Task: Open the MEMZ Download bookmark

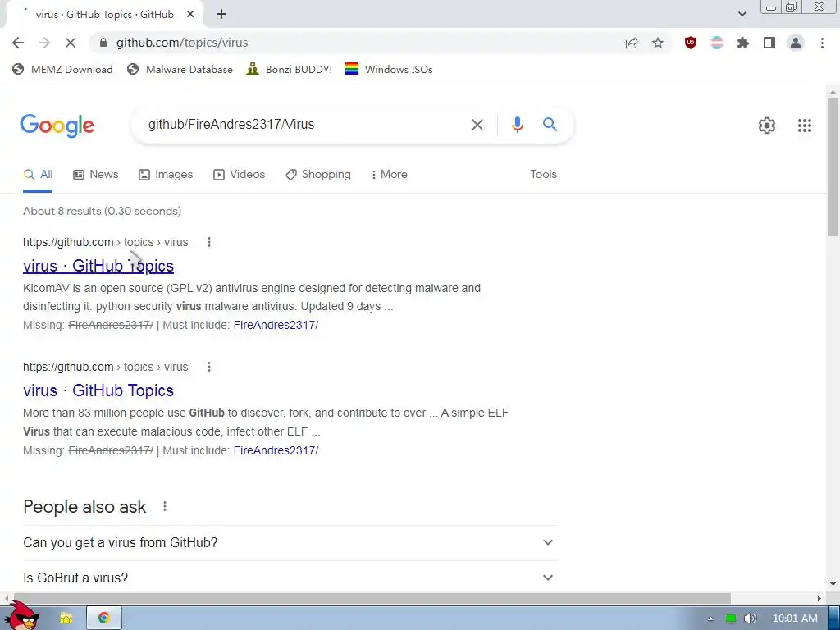Action: coord(62,69)
